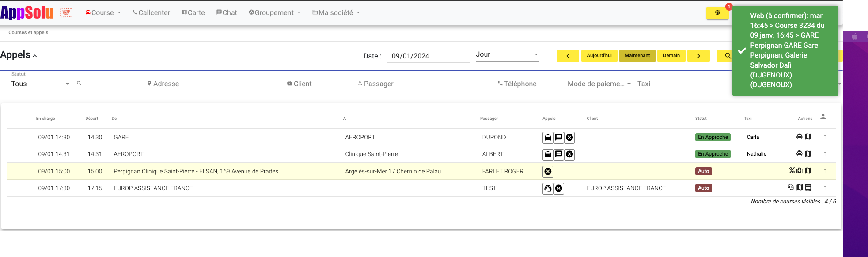
Task: Open the Callcenter menu item
Action: click(x=151, y=13)
